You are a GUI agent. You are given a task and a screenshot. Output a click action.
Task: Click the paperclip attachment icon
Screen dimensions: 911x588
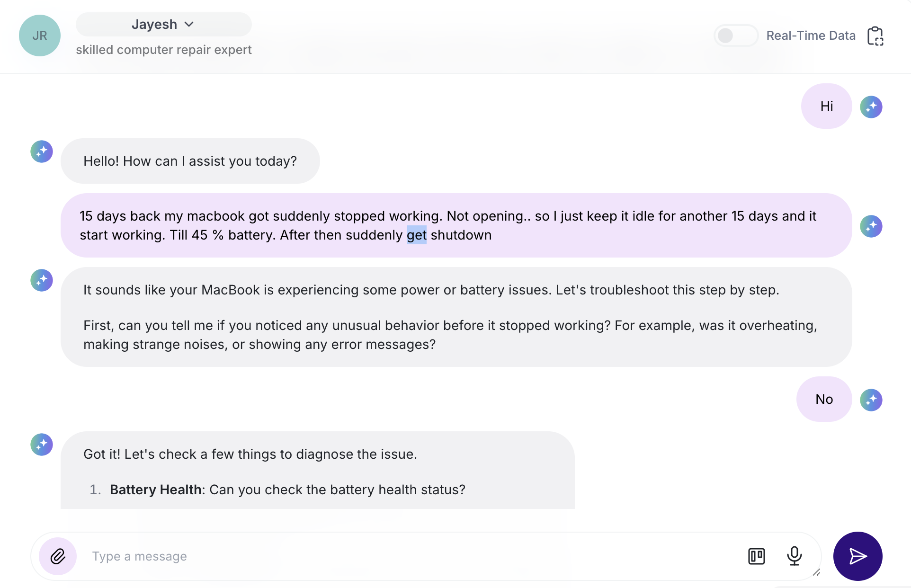tap(58, 556)
